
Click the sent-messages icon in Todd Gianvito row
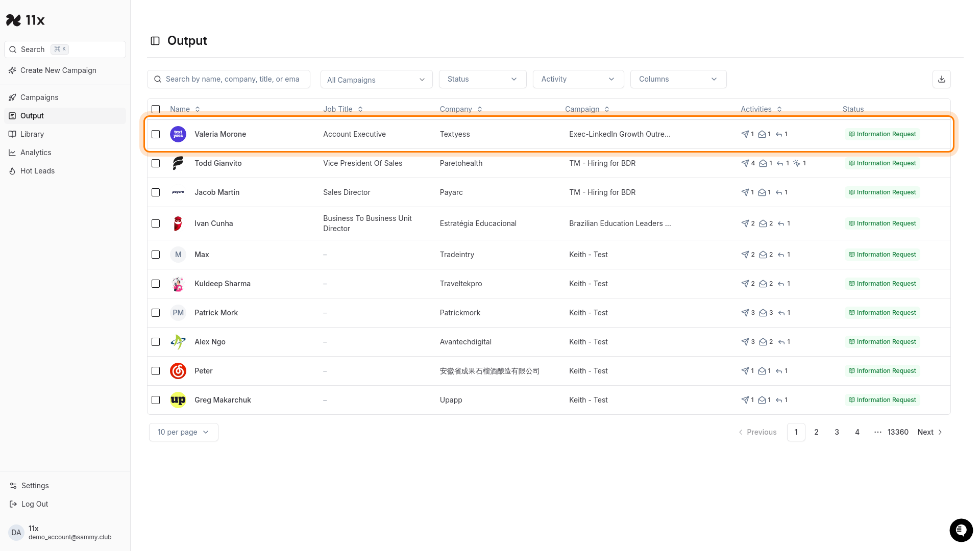(745, 163)
